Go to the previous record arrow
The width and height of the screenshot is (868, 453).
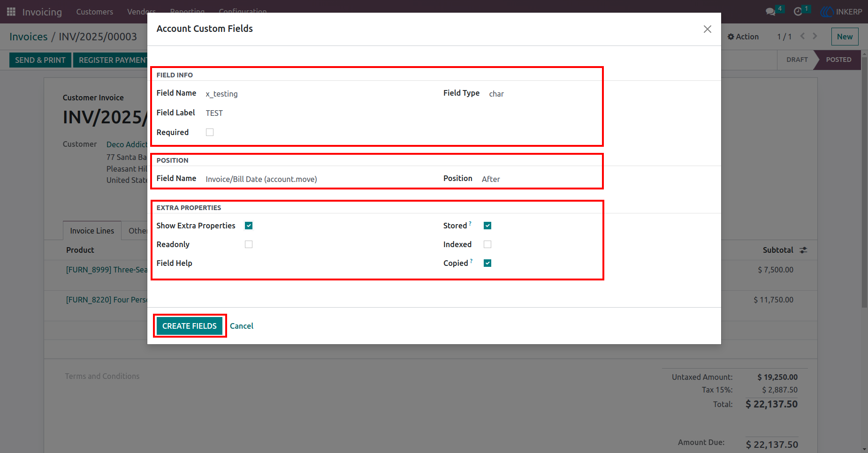(802, 36)
